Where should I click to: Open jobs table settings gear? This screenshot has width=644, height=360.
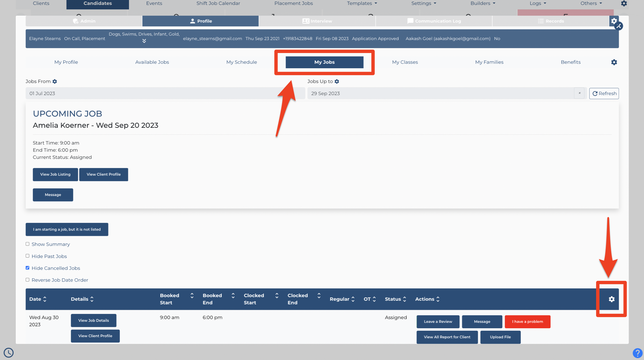(612, 299)
